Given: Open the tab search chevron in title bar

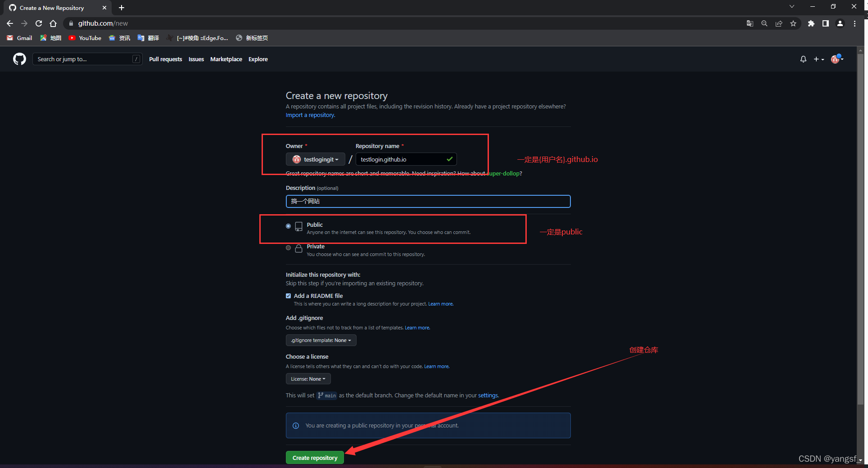Looking at the screenshot, I should point(792,6).
